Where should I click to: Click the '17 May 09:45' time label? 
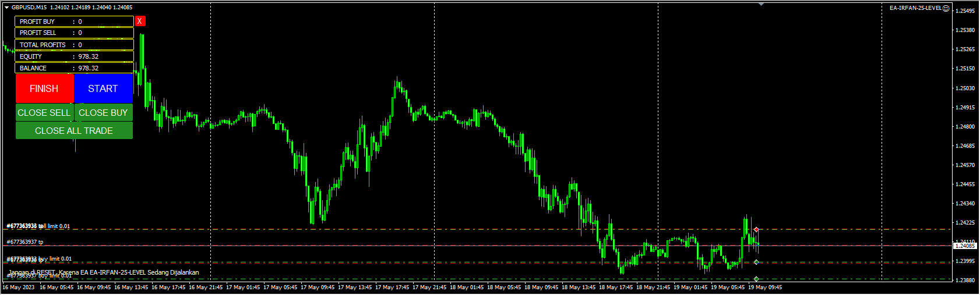pyautogui.click(x=318, y=287)
